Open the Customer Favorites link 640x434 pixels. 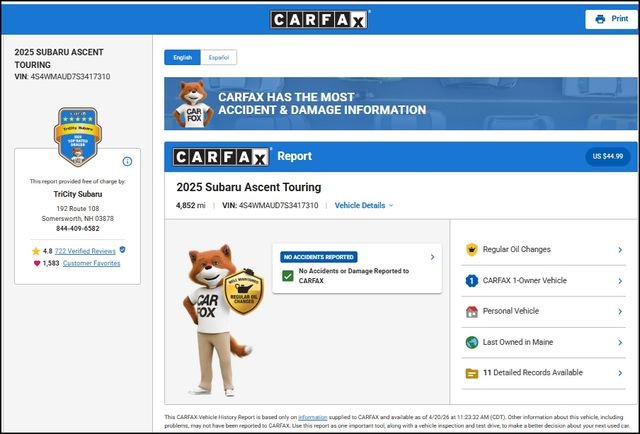91,263
